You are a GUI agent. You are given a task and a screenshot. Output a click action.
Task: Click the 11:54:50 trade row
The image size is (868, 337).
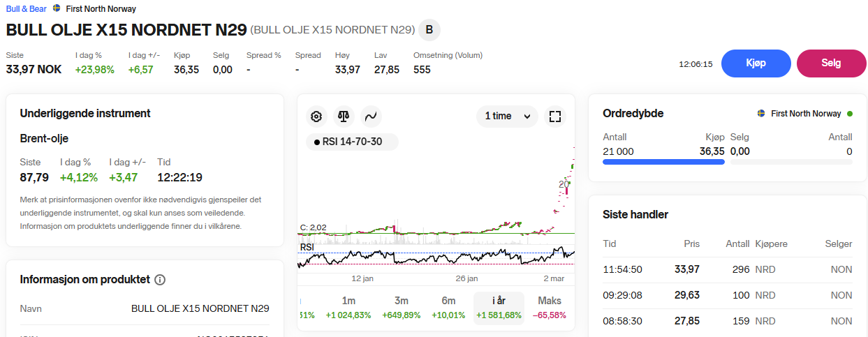coord(727,269)
